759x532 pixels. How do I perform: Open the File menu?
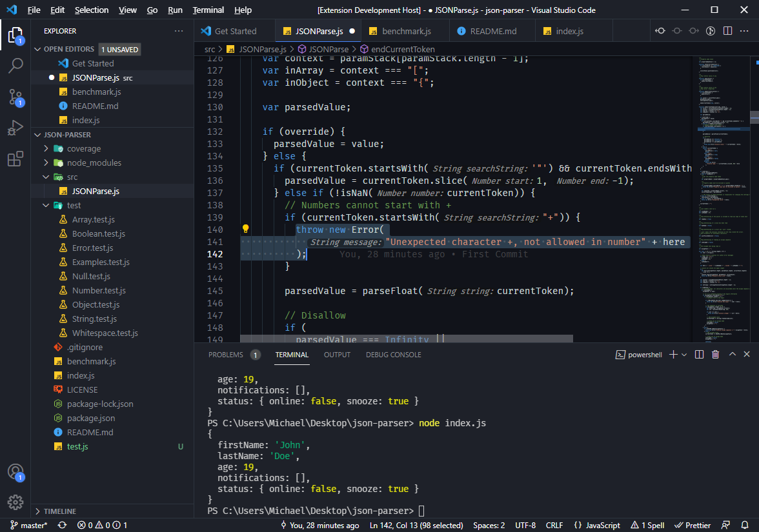(34, 10)
